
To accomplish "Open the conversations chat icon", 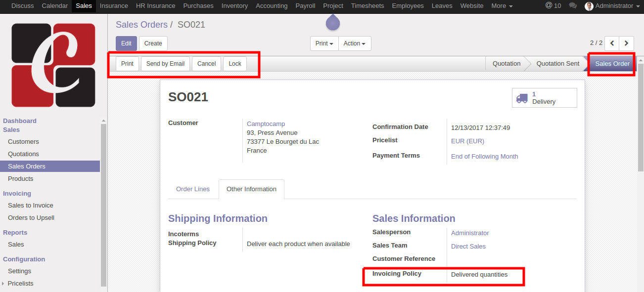I will click(x=573, y=6).
